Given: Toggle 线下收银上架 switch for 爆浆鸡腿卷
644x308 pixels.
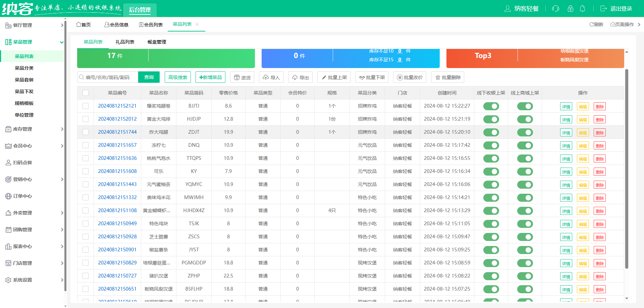Looking at the screenshot, I should pyautogui.click(x=491, y=106).
